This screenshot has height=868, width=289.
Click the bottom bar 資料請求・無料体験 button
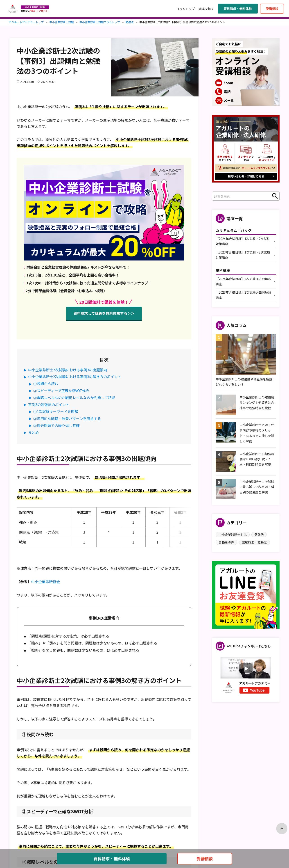[111, 859]
